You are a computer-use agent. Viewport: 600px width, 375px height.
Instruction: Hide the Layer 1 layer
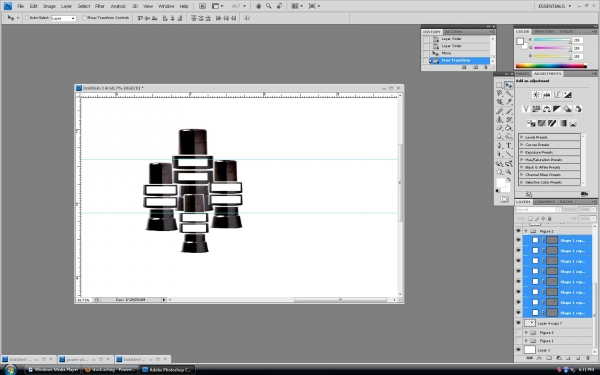[518, 350]
